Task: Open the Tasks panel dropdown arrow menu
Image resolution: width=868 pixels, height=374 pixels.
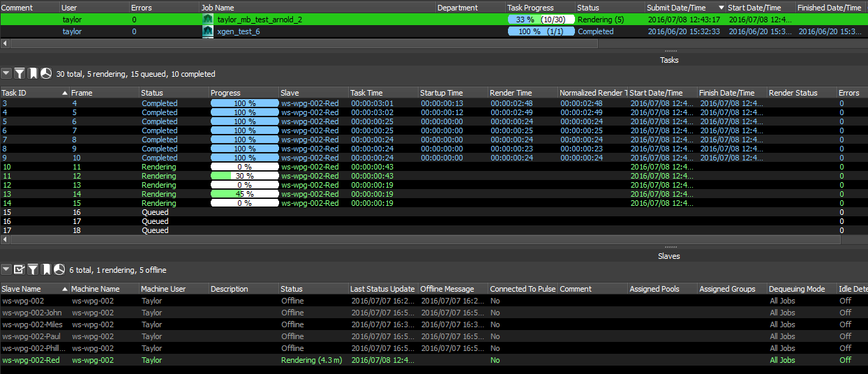Action: (x=6, y=73)
